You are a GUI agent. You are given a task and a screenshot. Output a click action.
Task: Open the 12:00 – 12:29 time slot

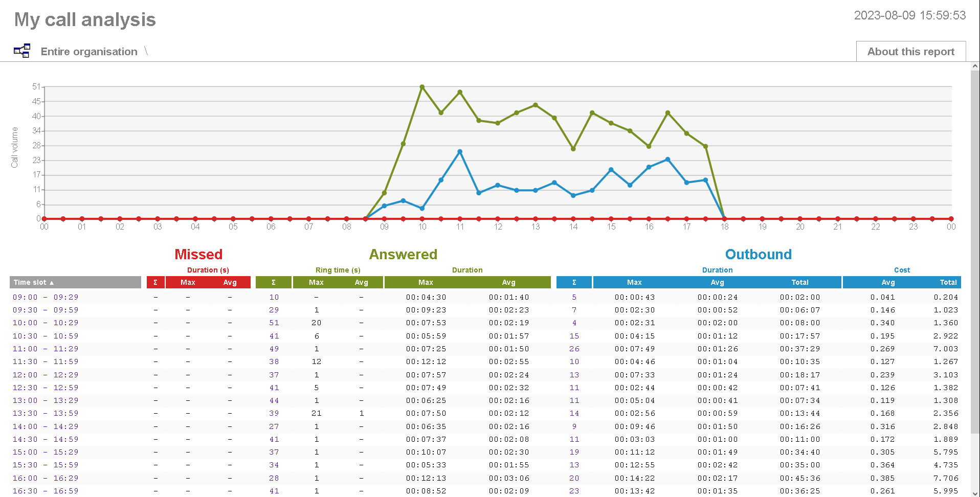[46, 374]
